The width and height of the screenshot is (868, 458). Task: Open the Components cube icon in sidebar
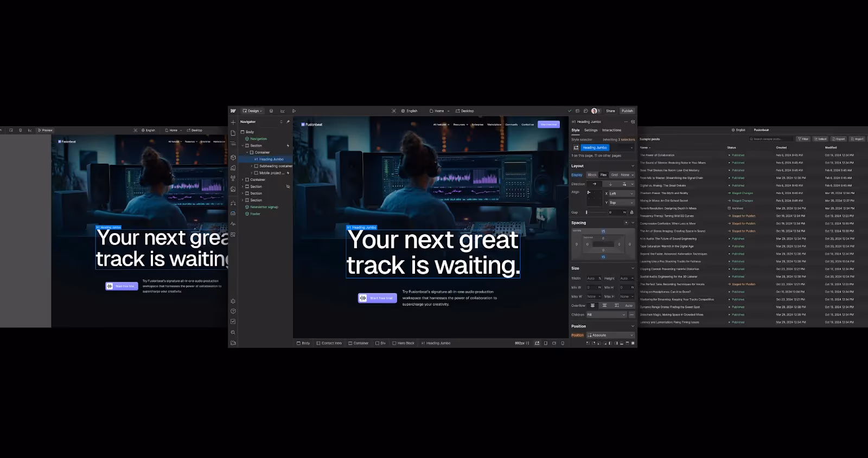point(233,158)
